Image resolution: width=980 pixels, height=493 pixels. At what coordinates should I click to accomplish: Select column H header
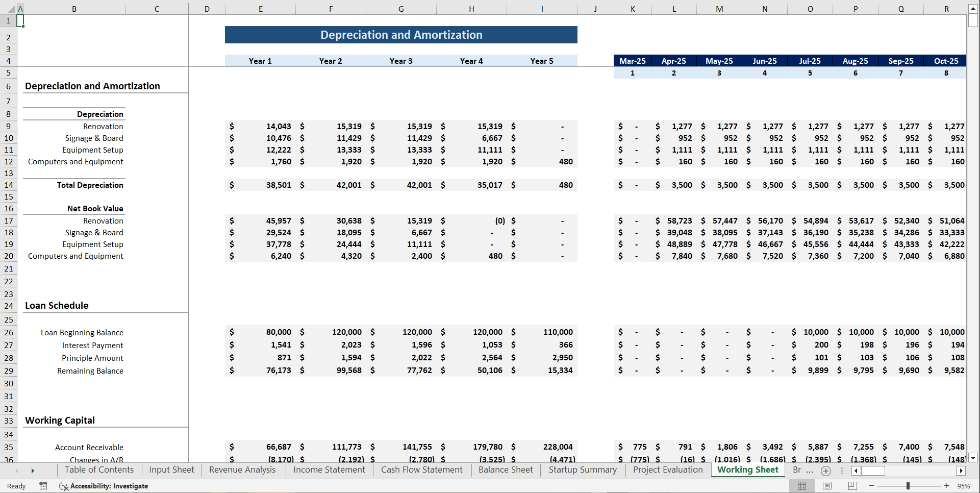[x=471, y=9]
